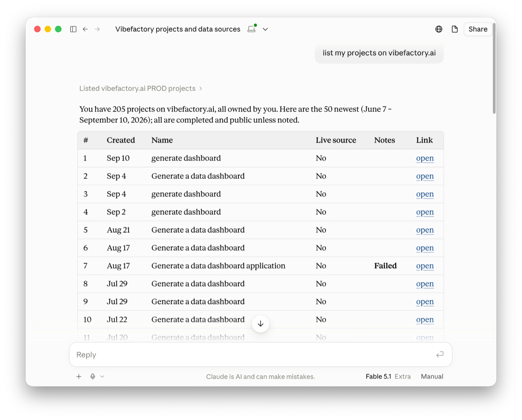Start voice input with microphone icon
This screenshot has height=420, width=522.
(x=93, y=376)
